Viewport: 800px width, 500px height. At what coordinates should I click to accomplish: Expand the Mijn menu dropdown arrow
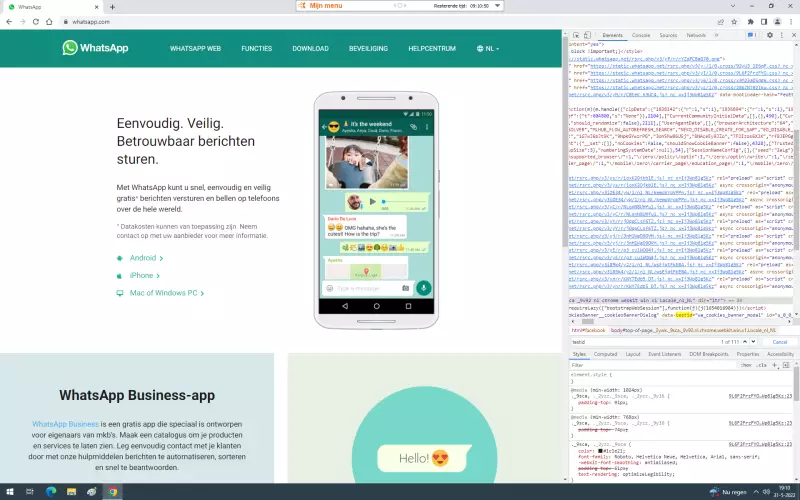pyautogui.click(x=498, y=6)
